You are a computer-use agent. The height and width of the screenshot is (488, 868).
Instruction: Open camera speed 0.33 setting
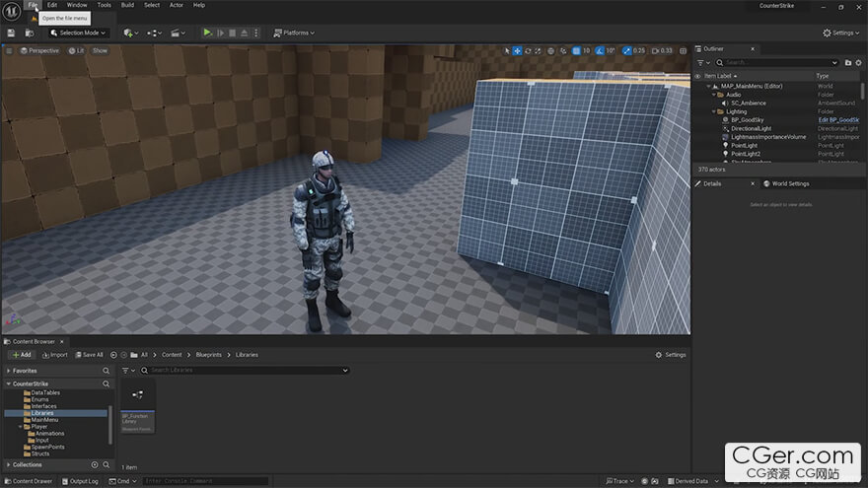662,50
